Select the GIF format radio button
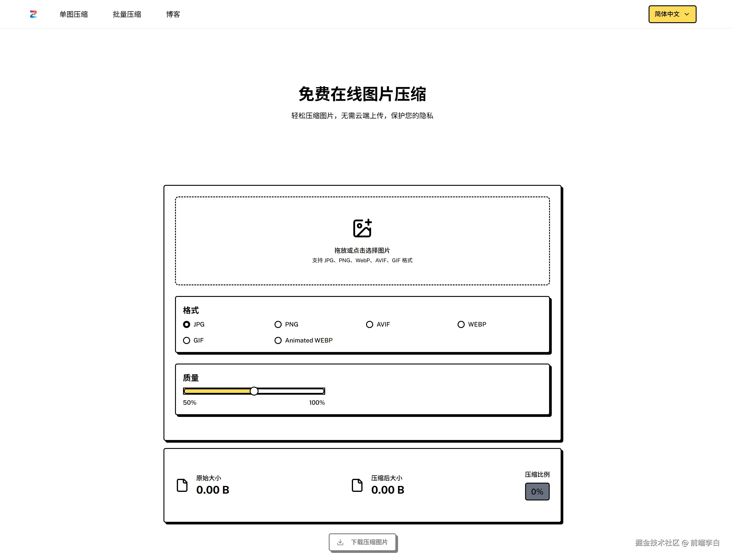This screenshot has width=733, height=560. (x=187, y=340)
